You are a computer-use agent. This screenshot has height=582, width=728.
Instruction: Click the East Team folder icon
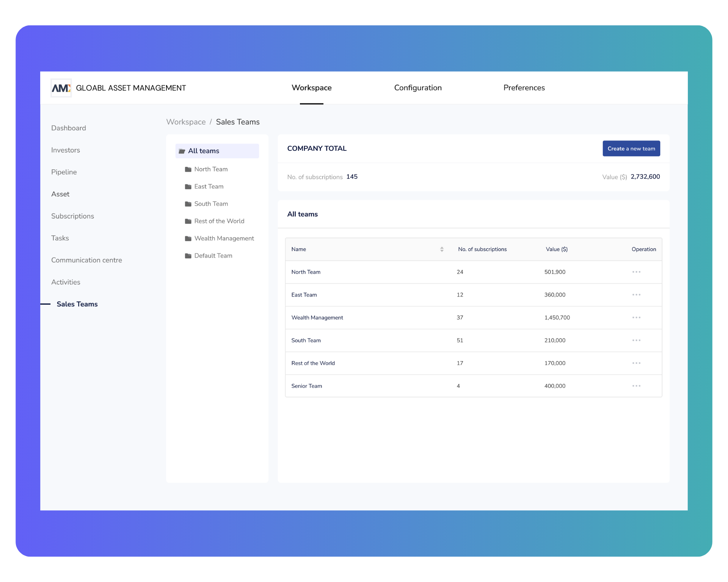(188, 187)
